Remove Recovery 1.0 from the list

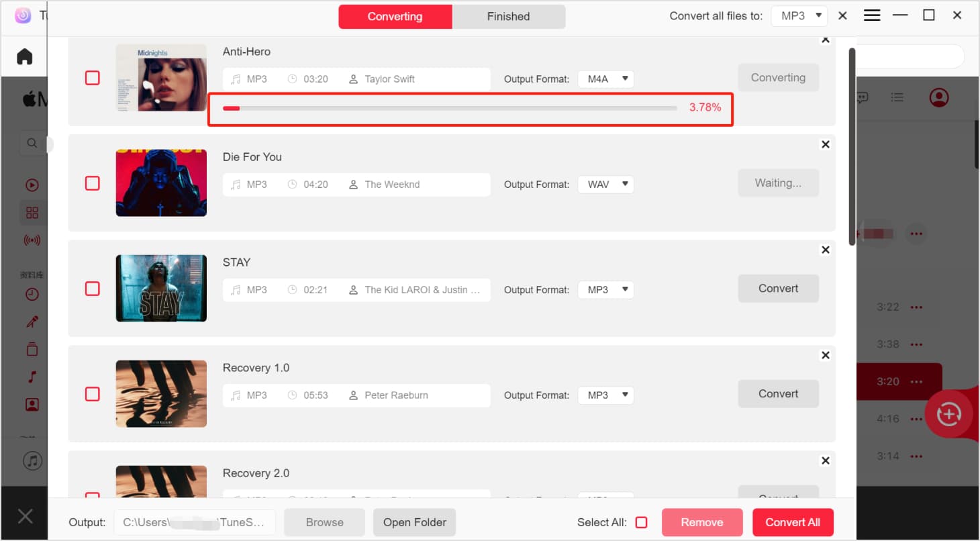click(x=826, y=355)
